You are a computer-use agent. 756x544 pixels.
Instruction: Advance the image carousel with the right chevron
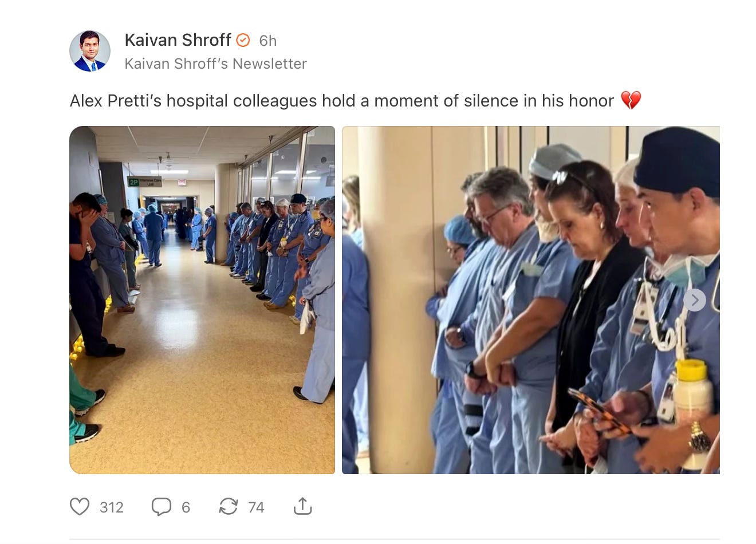click(695, 300)
